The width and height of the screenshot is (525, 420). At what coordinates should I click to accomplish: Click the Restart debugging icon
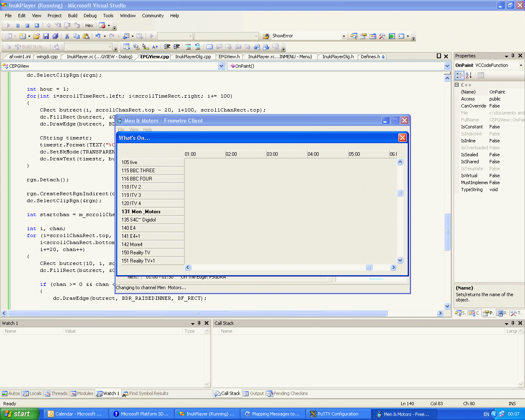(37, 25)
